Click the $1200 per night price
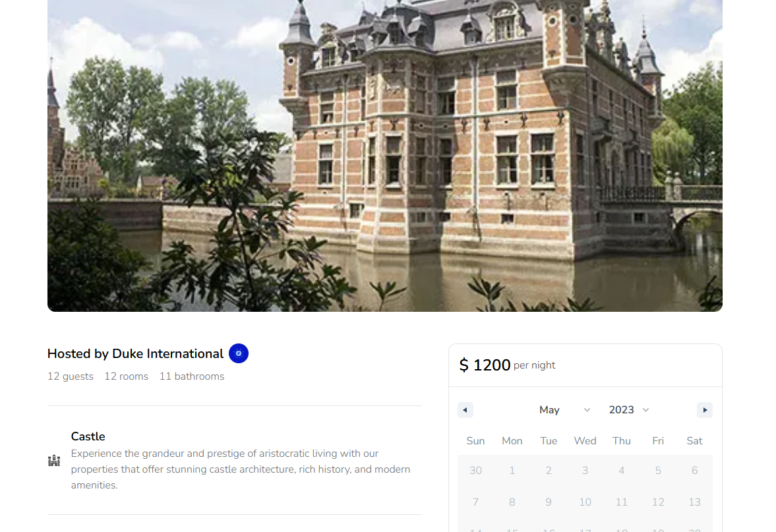Image resolution: width=776 pixels, height=532 pixels. point(507,365)
